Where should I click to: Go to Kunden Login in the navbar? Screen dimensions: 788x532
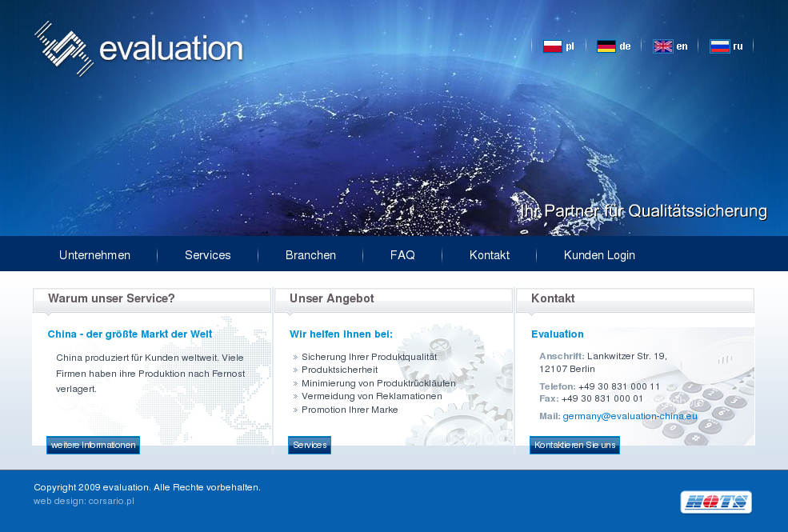(x=599, y=254)
